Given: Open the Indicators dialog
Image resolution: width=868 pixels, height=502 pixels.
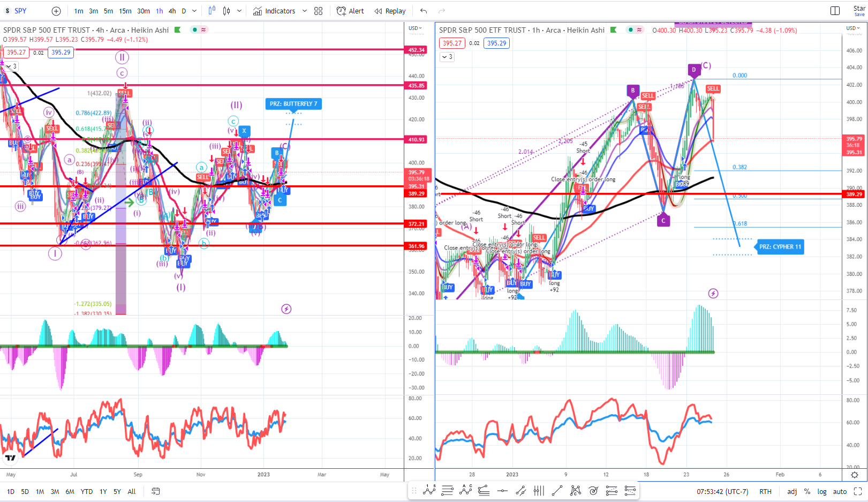Looking at the screenshot, I should [x=274, y=11].
